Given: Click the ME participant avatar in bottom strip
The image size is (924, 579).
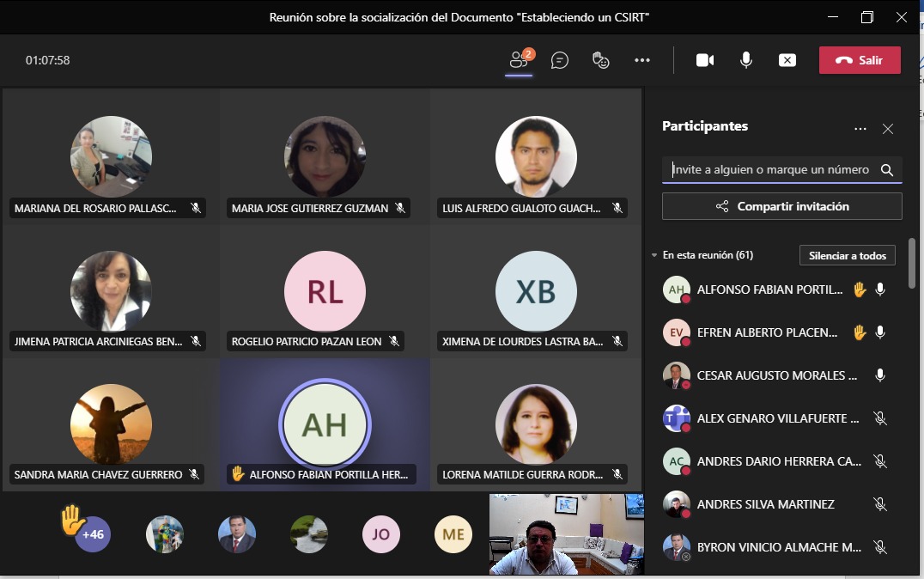Looking at the screenshot, I should tap(453, 534).
